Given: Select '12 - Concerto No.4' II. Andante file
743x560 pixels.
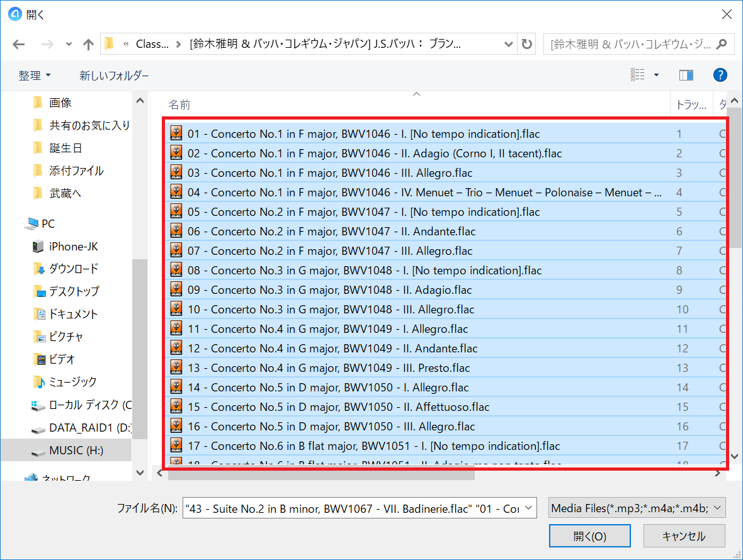Looking at the screenshot, I should pyautogui.click(x=445, y=348).
